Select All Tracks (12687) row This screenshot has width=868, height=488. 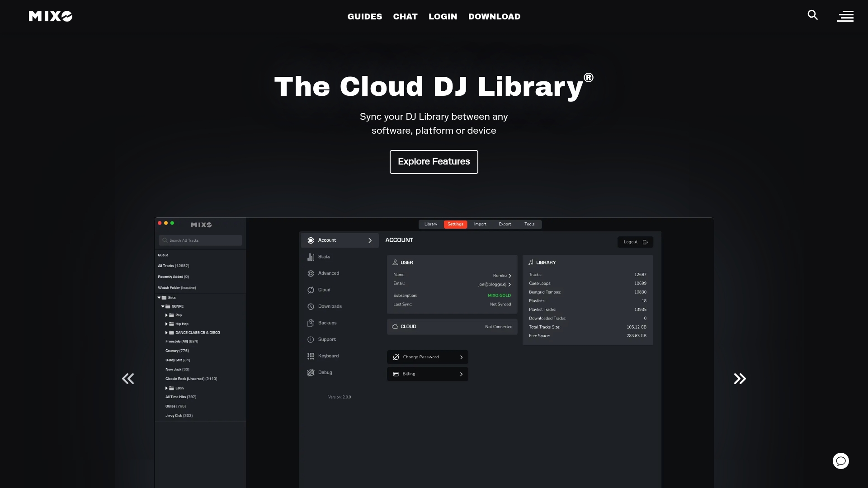pos(174,266)
